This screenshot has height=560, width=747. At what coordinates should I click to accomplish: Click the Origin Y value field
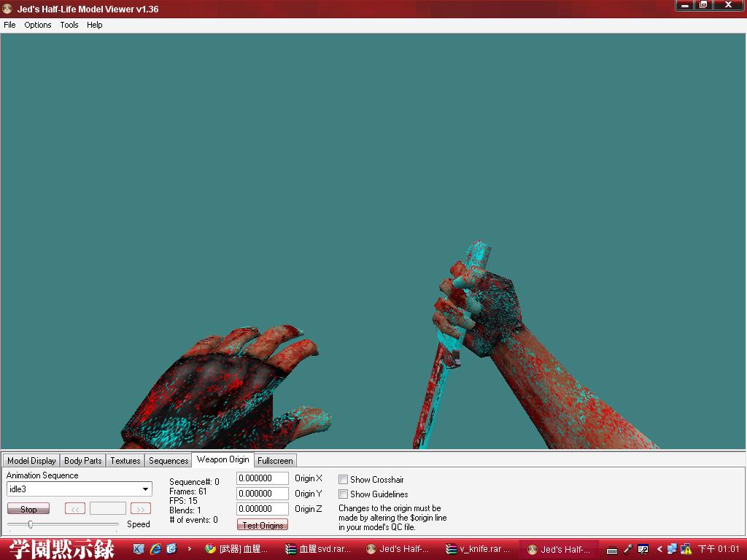click(x=263, y=494)
